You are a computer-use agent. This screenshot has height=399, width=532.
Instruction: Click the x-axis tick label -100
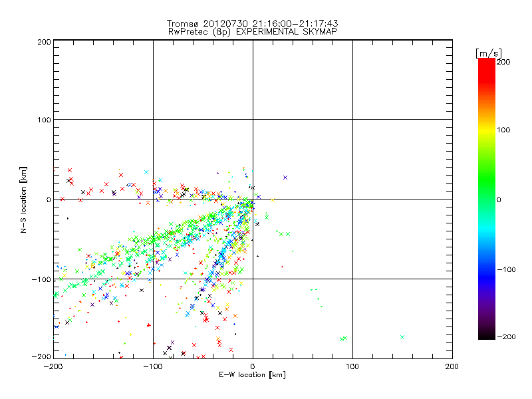pos(152,366)
